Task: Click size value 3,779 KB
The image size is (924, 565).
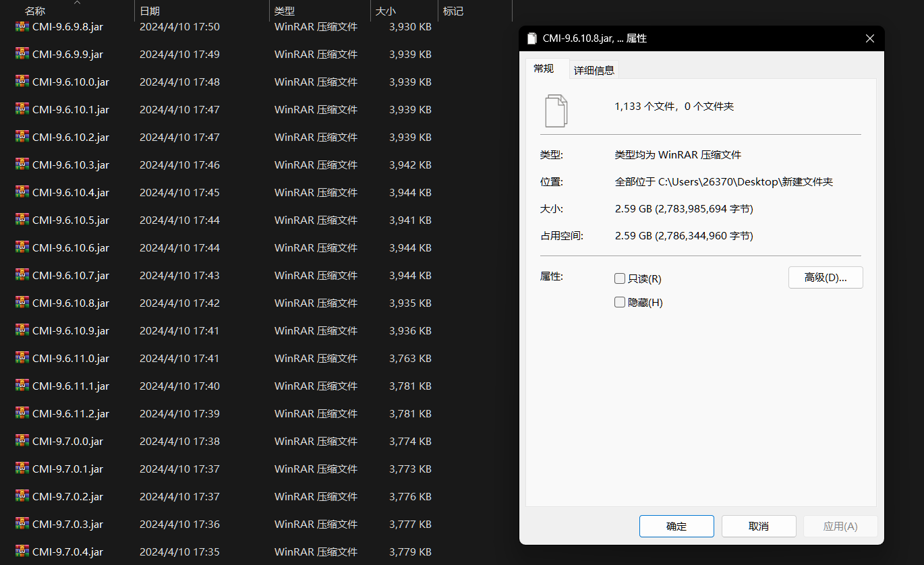Action: coord(410,552)
